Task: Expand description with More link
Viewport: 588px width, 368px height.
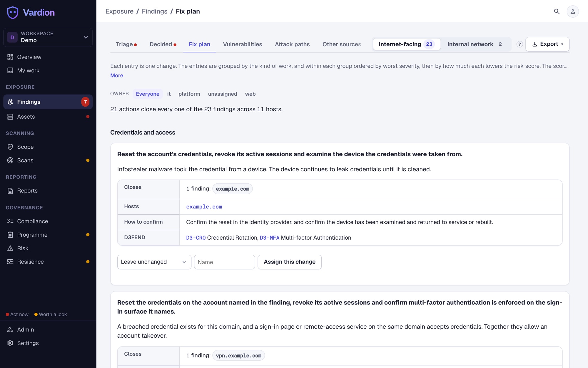Action: [117, 75]
